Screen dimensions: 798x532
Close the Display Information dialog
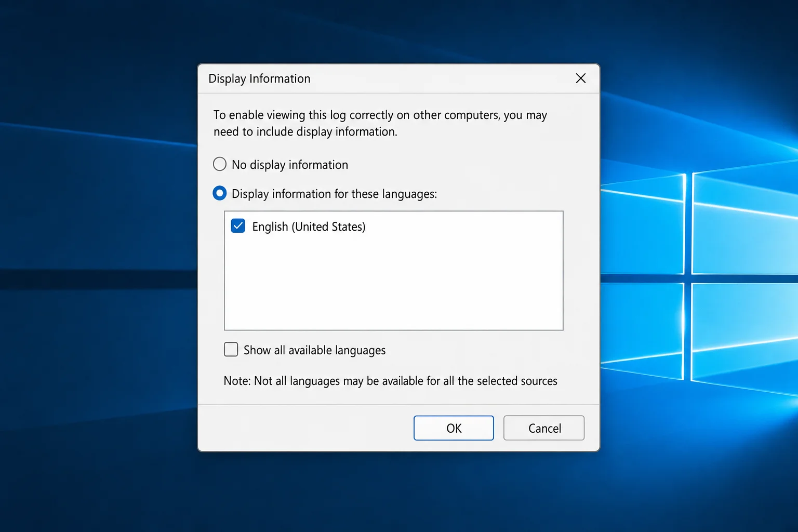[581, 78]
